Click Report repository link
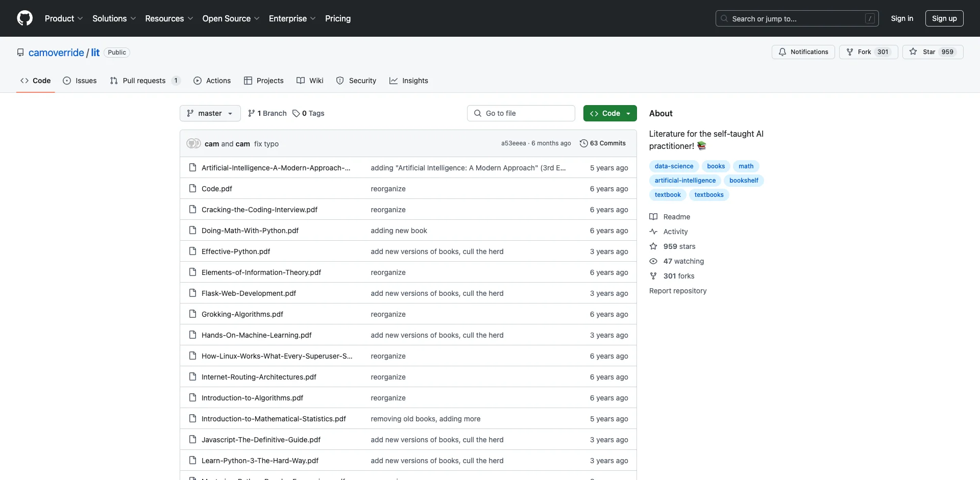The height and width of the screenshot is (480, 980). (678, 291)
